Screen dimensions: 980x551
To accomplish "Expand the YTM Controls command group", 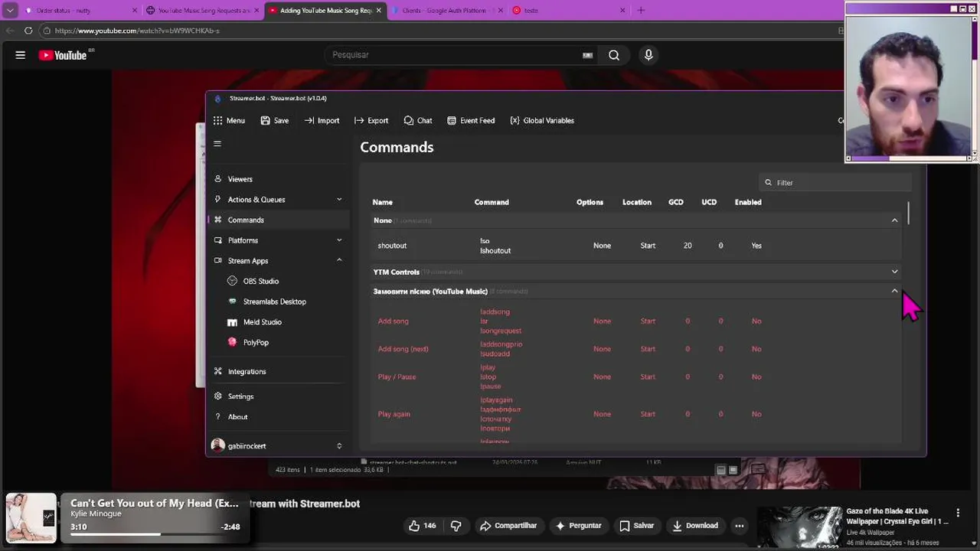I will [894, 272].
